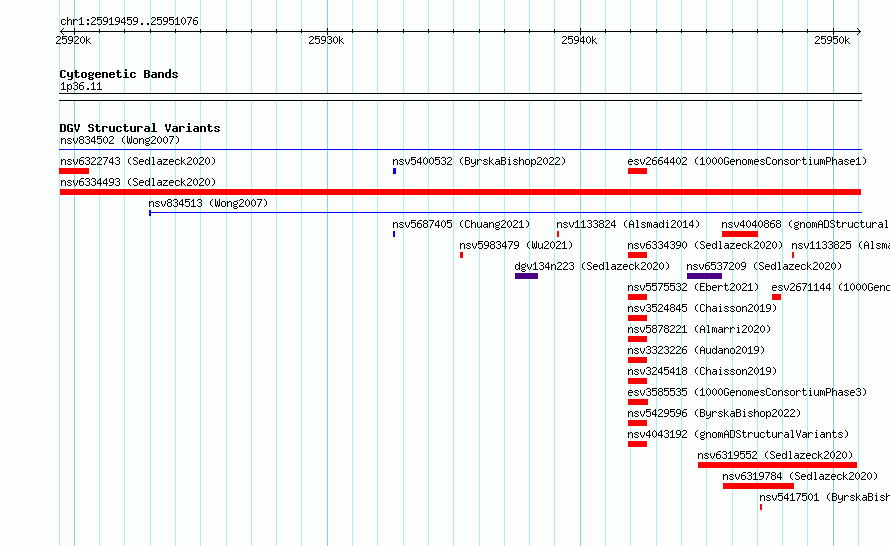
Task: Open the esv2664402 variant label
Action: pos(747,161)
